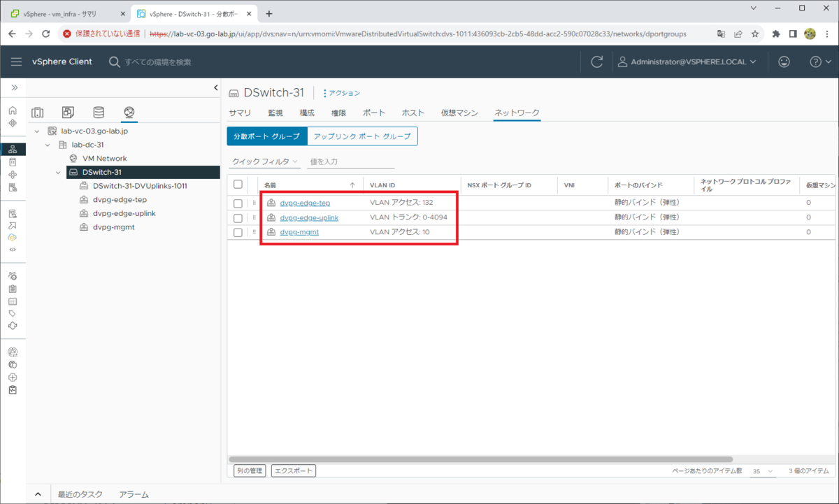Select dvpg-mgmt in the inventory tree

[113, 227]
